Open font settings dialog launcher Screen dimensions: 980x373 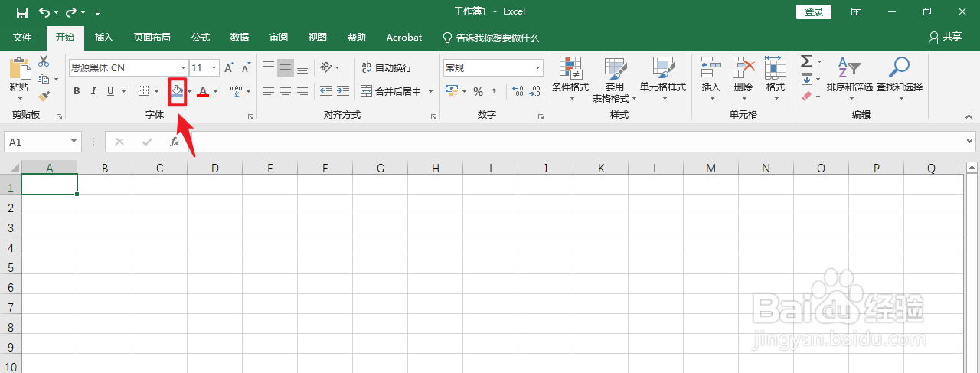[250, 116]
